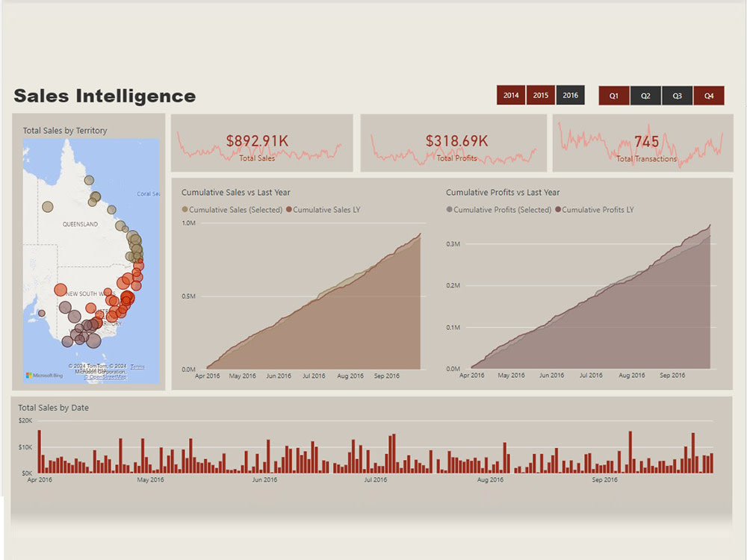Click the Cumulative Sales vs Last Year title
The height and width of the screenshot is (560, 747).
click(x=236, y=193)
